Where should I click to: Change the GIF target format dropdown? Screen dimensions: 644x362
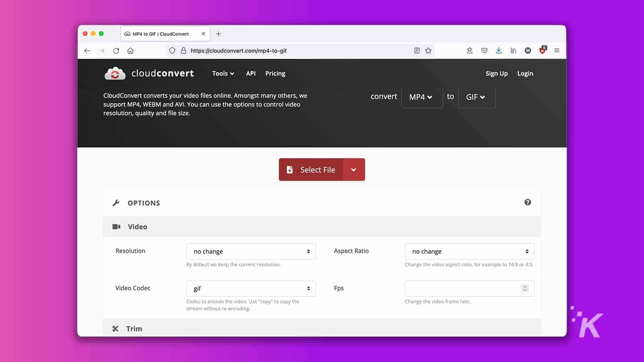[x=477, y=97]
